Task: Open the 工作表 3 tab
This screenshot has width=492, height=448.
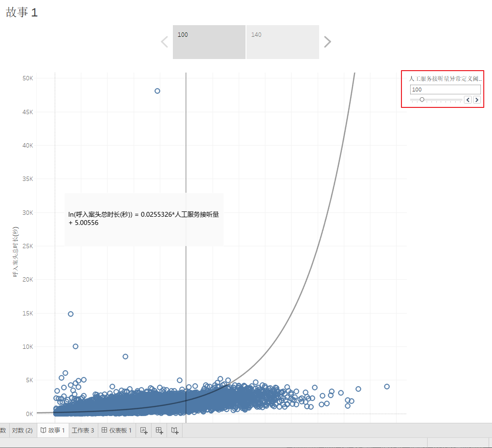Action: click(83, 430)
